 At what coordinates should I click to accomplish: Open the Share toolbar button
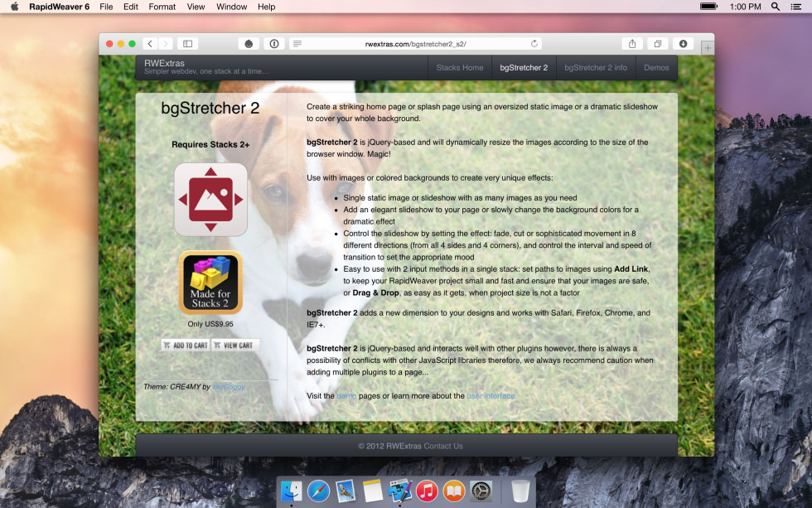632,44
